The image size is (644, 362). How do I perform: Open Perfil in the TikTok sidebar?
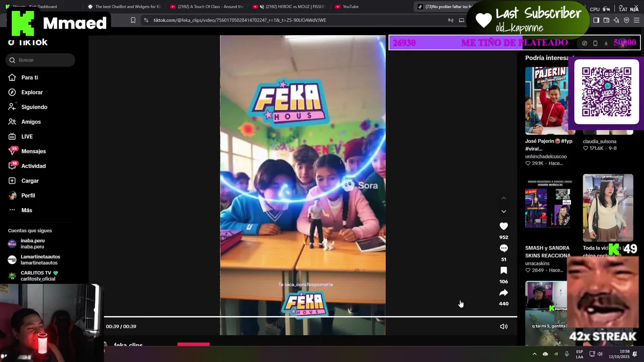tap(22, 196)
